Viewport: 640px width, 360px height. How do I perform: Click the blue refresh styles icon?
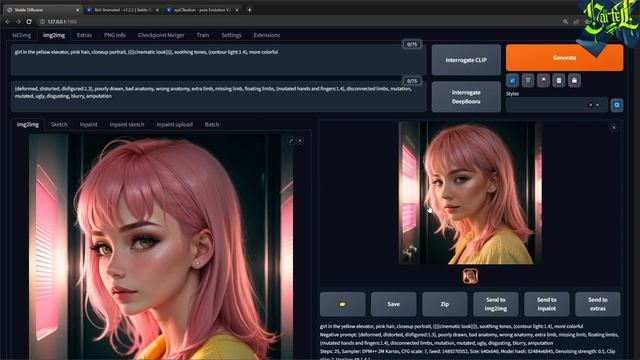tap(617, 105)
